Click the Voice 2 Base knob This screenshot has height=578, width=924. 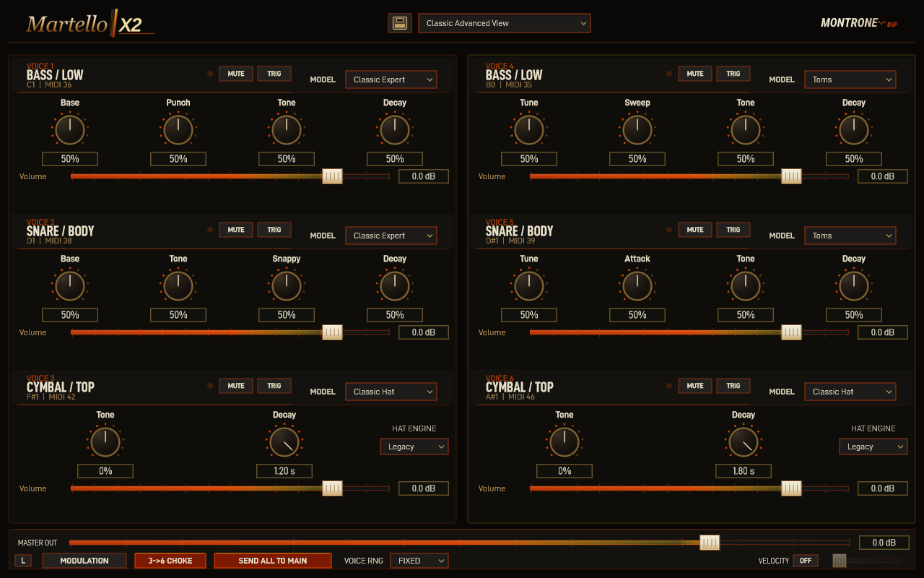(70, 286)
